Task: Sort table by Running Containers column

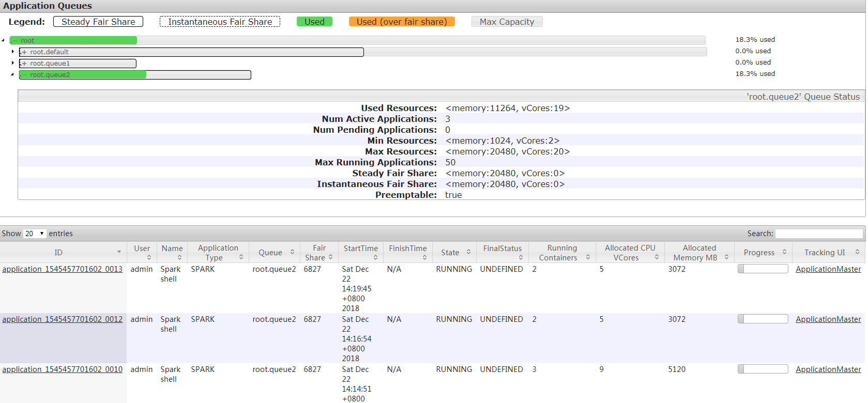Action: tap(562, 252)
